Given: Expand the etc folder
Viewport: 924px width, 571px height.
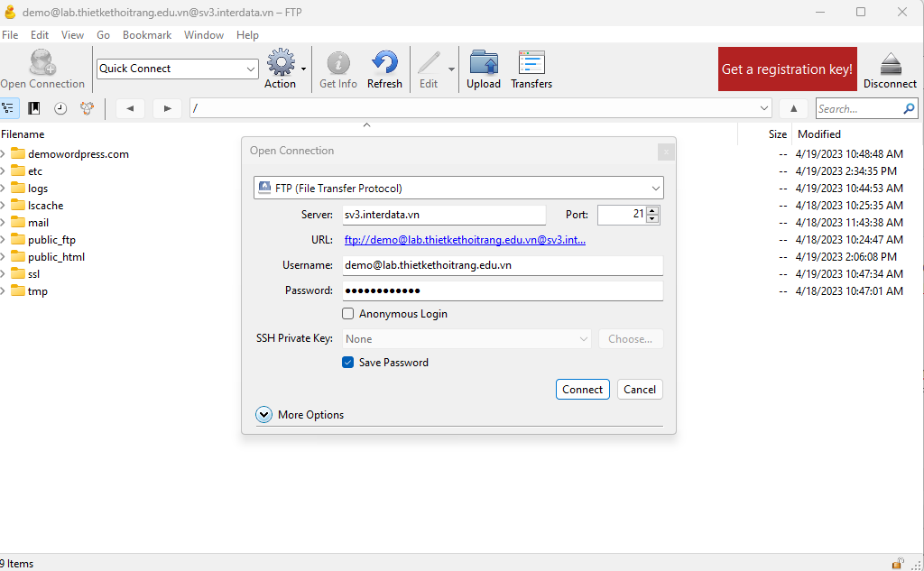Looking at the screenshot, I should click(x=3, y=171).
